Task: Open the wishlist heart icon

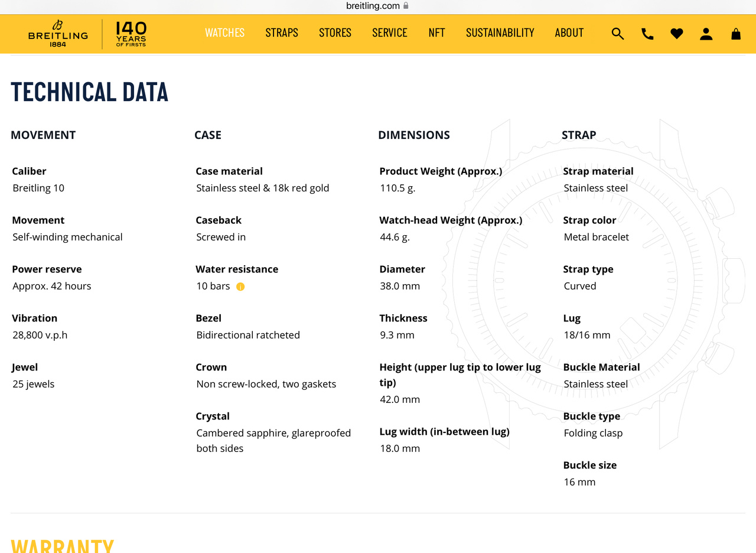Action: pos(677,34)
